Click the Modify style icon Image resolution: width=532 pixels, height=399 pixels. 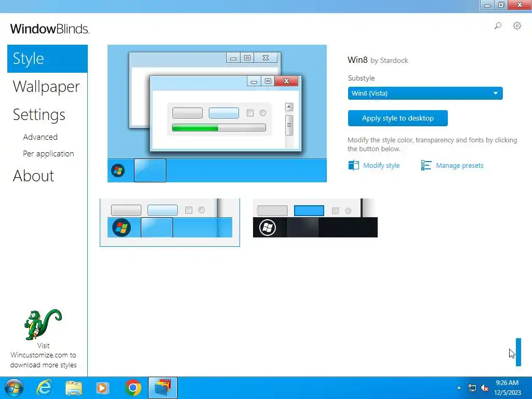coord(353,165)
